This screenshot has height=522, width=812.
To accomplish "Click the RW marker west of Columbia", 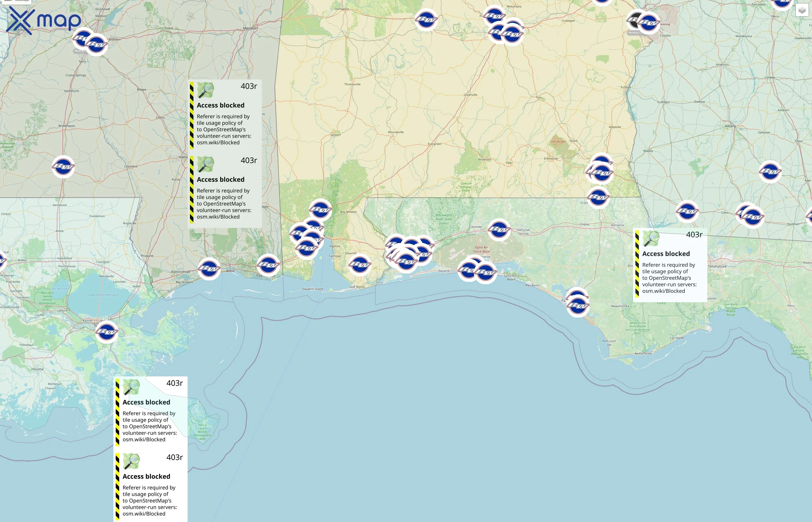I will (x=64, y=167).
